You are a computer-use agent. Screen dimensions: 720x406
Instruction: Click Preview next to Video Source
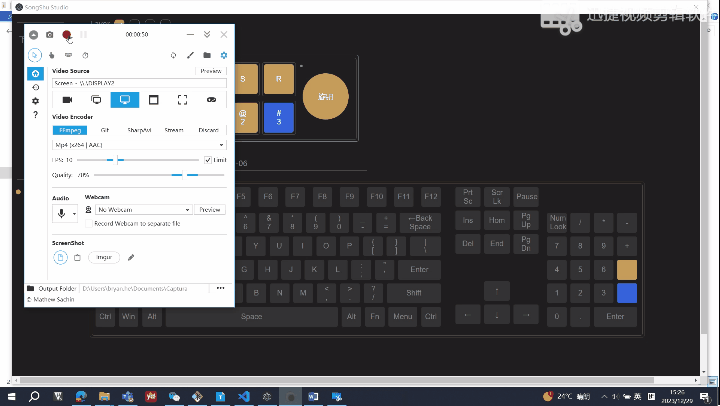pyautogui.click(x=211, y=71)
